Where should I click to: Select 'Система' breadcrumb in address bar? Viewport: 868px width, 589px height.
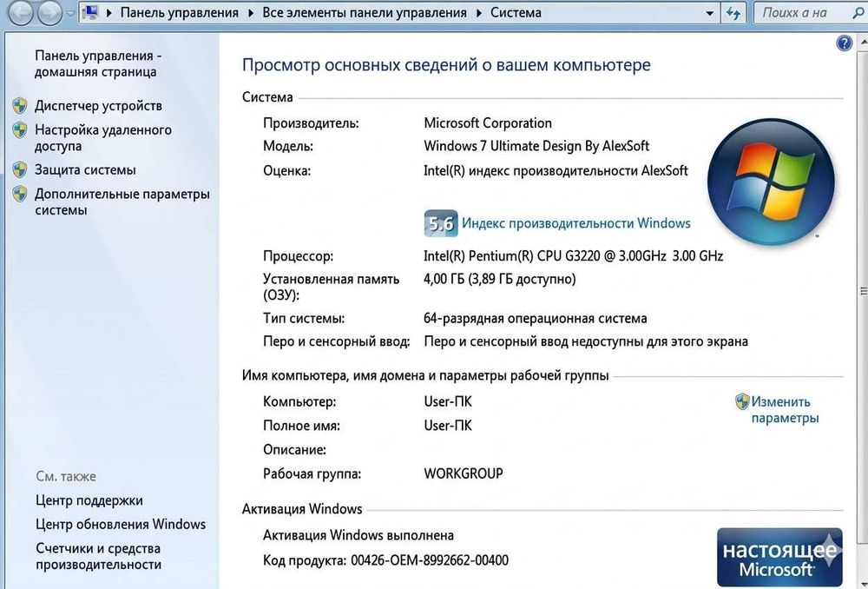[516, 12]
